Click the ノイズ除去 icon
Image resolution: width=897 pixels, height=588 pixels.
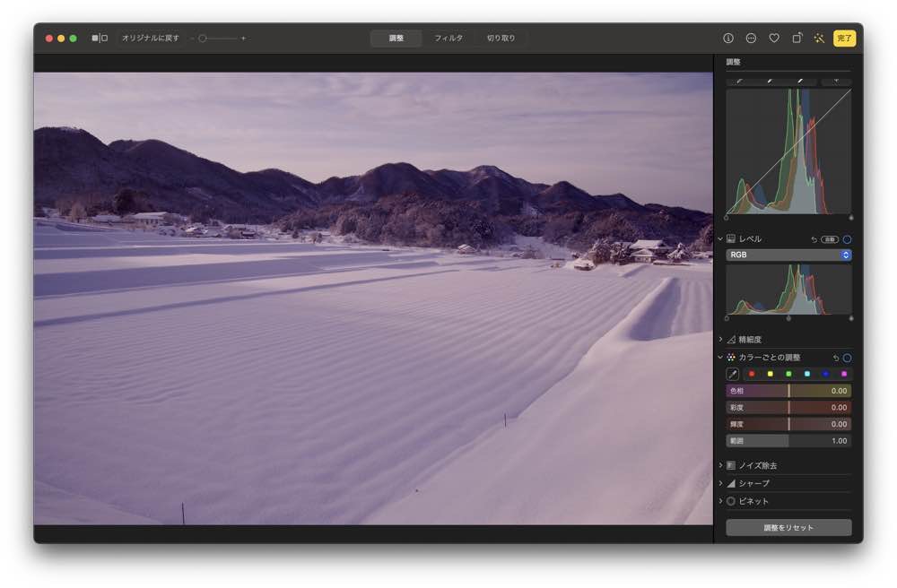tap(731, 466)
